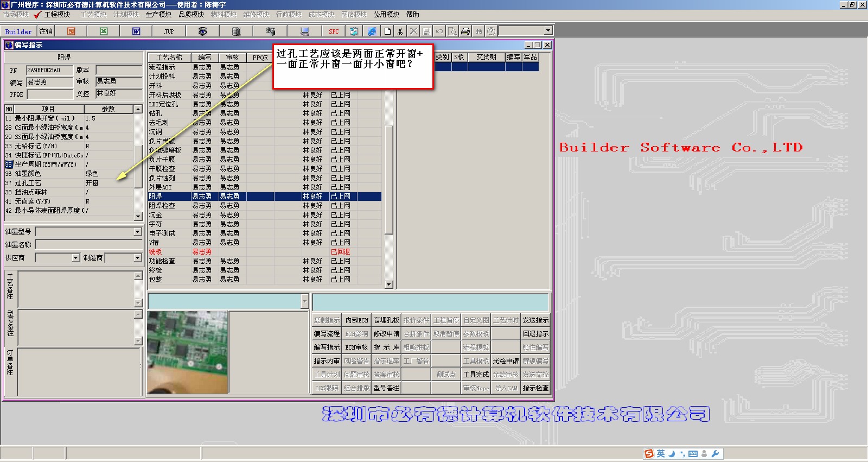Click the 盲埋孔板 button
The height and width of the screenshot is (462, 868).
pyautogui.click(x=386, y=320)
